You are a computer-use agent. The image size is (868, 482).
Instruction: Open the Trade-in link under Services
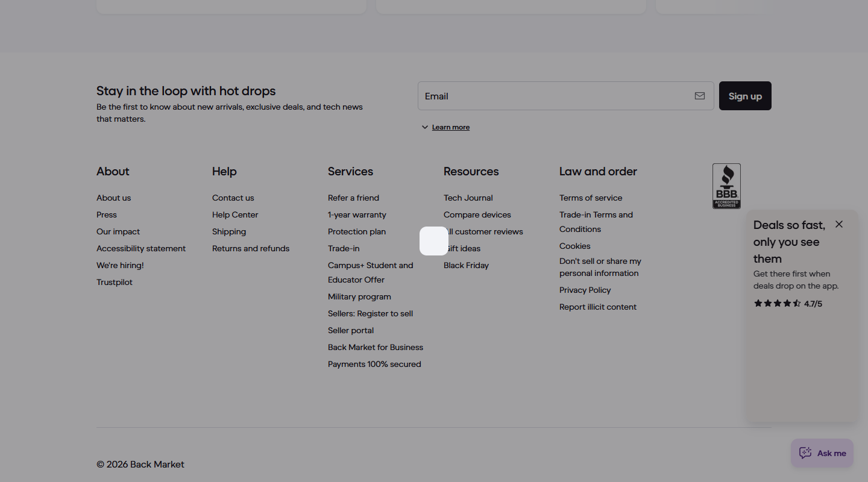(344, 248)
